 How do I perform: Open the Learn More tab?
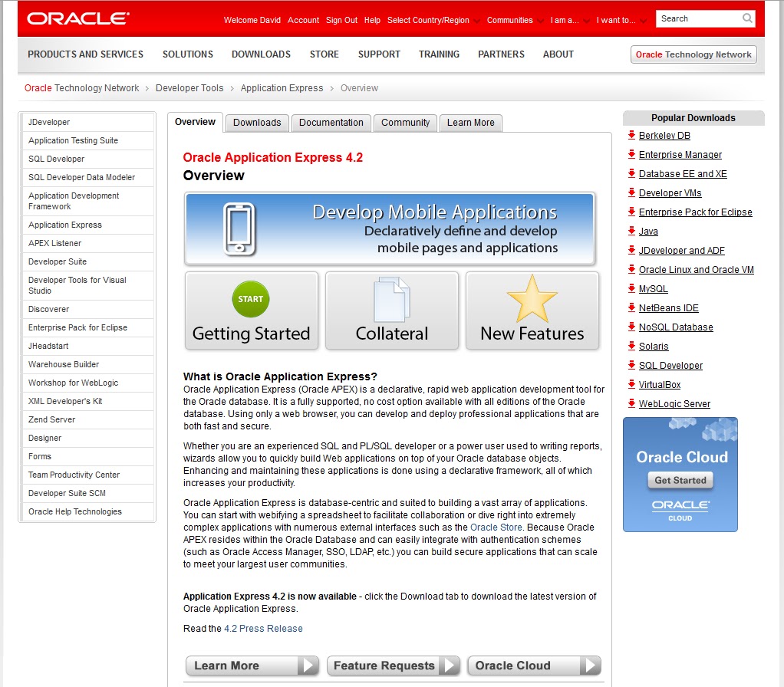click(470, 123)
